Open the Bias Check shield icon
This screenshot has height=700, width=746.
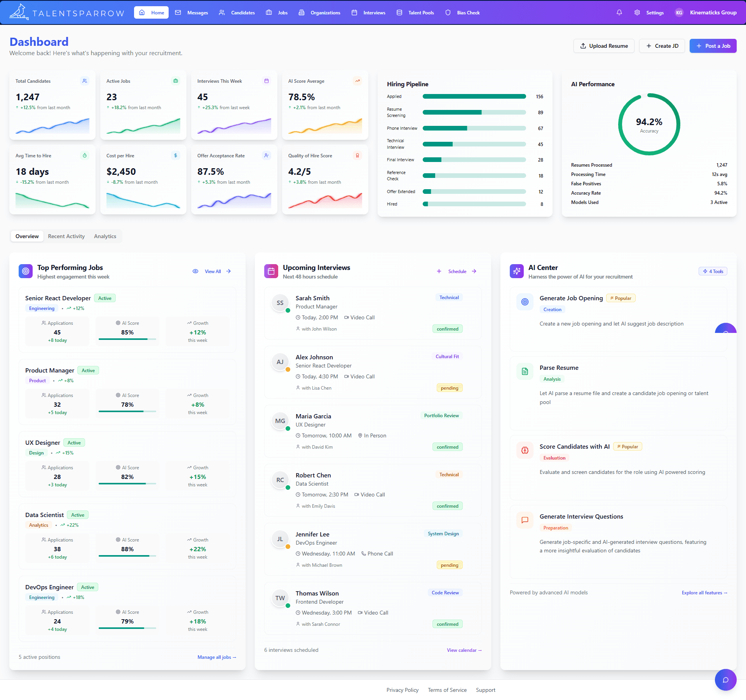[448, 12]
